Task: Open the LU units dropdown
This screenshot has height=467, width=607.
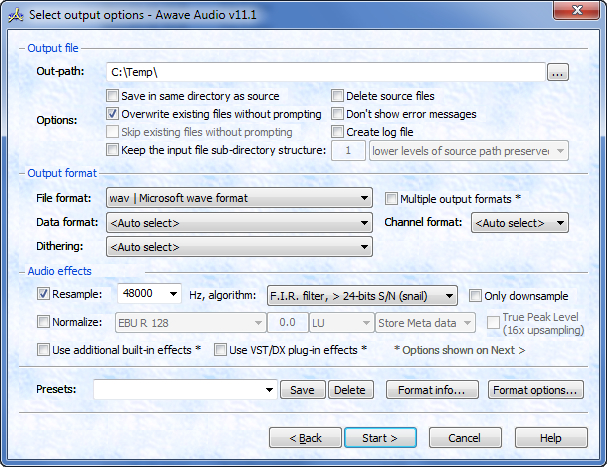Action: (341, 323)
